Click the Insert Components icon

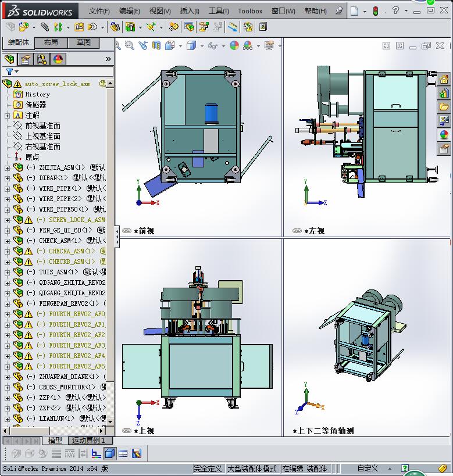pos(24,27)
